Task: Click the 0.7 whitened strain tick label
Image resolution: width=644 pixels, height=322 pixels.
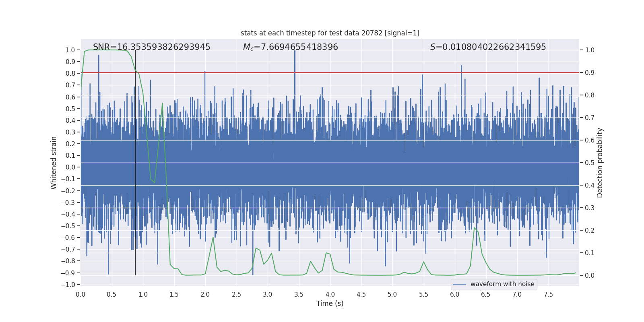Action: [70, 85]
